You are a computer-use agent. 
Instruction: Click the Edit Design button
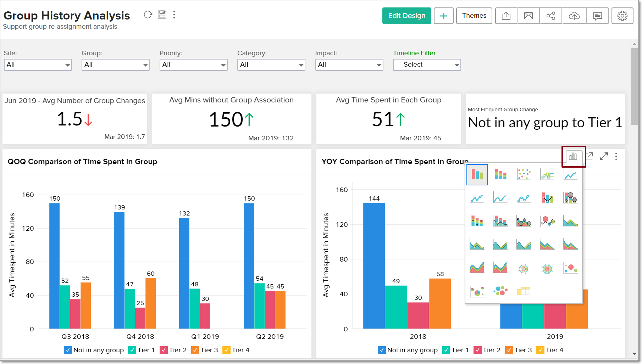(x=406, y=16)
